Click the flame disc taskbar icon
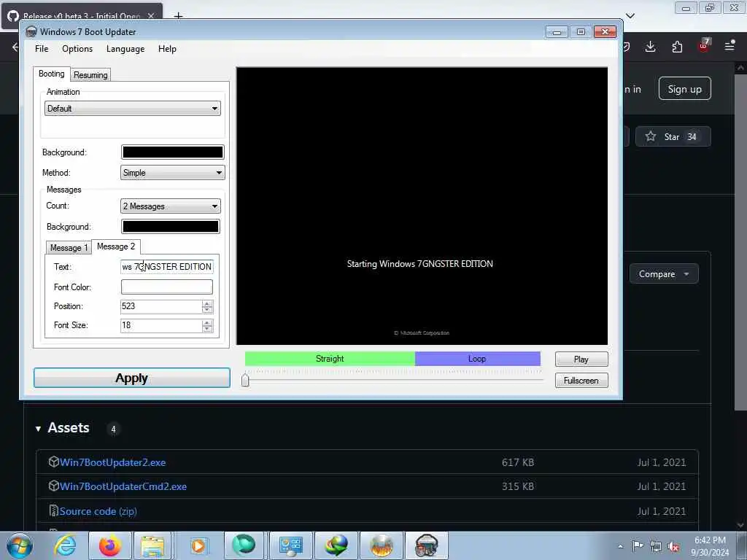This screenshot has height=560, width=747. [382, 545]
